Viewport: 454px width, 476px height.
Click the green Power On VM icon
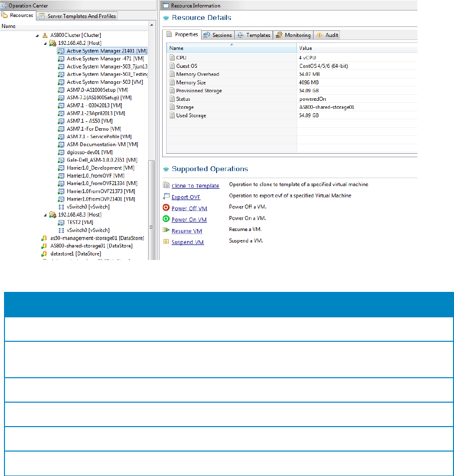tap(166, 219)
